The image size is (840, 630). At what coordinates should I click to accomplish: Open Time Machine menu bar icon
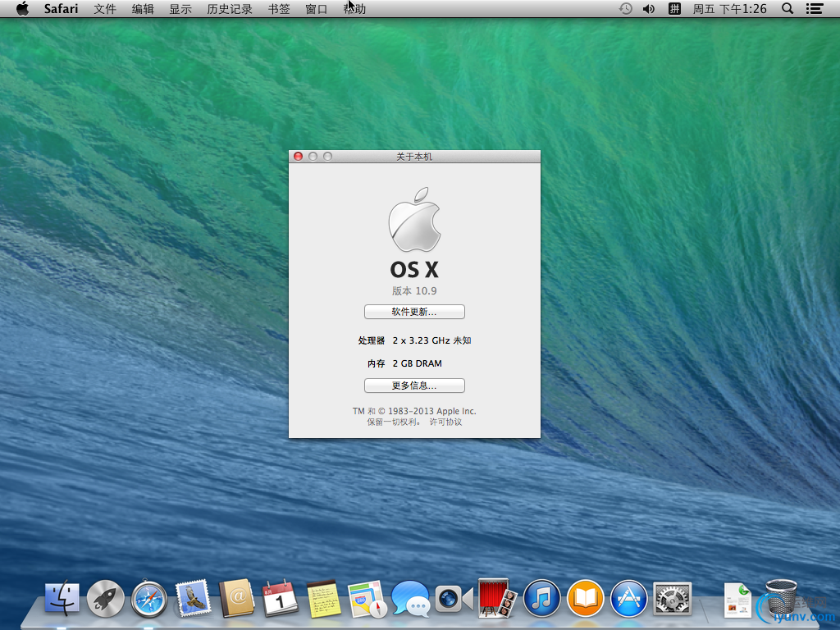click(625, 8)
